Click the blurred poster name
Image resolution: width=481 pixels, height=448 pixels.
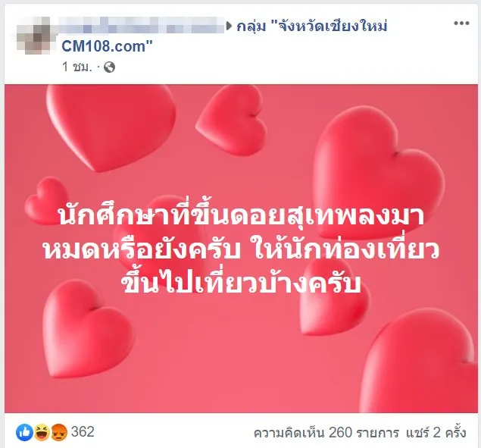[x=142, y=25]
